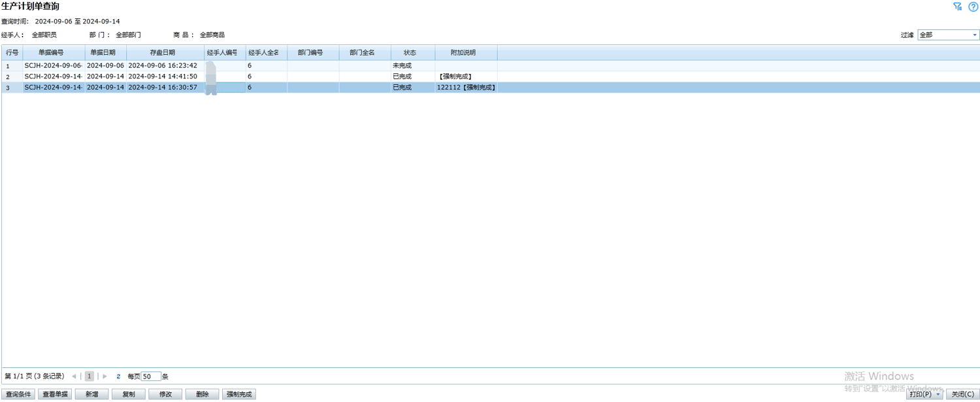Click the 修改 button
This screenshot has height=402, width=980.
(165, 394)
